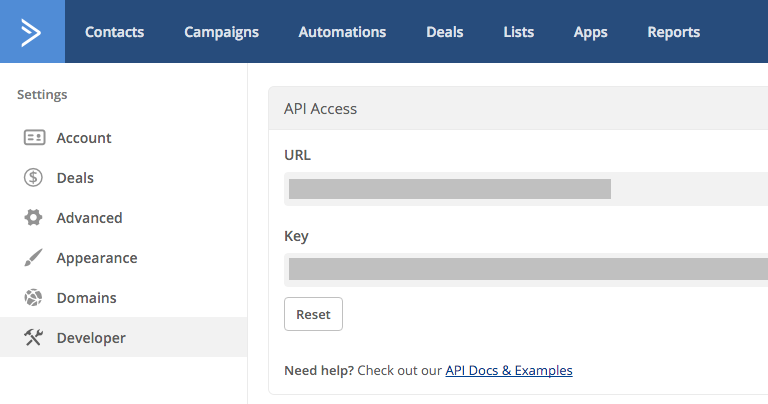Click the ActiveCampaign logo icon
Screen dimensions: 768x404
coord(32,32)
